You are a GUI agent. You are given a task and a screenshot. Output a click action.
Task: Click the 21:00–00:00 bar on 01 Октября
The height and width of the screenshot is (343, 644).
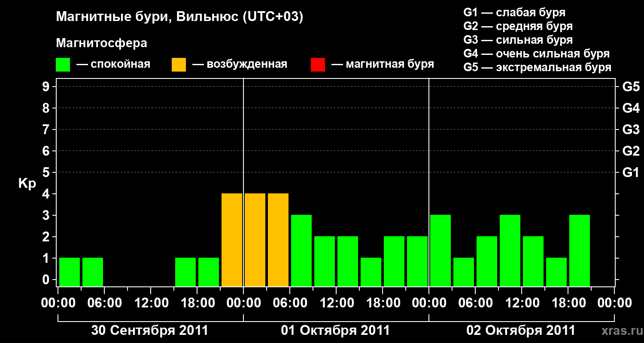click(x=417, y=261)
